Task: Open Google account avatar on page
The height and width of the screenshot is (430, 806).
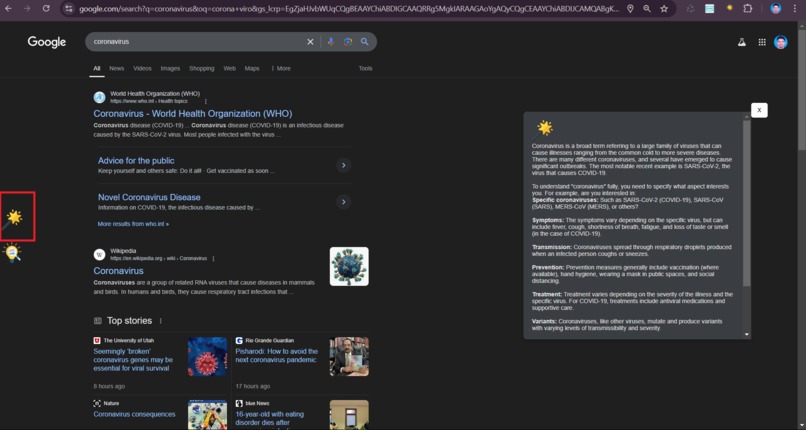Action: [x=781, y=42]
